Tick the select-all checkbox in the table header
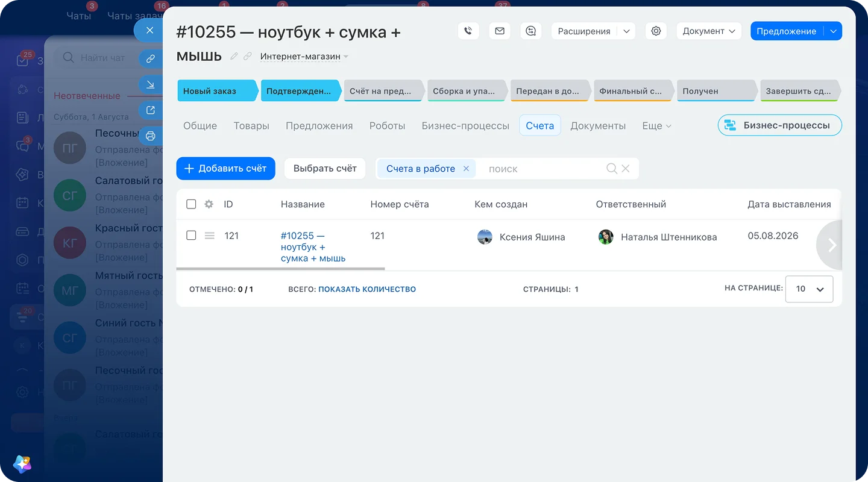The image size is (868, 482). pyautogui.click(x=191, y=204)
